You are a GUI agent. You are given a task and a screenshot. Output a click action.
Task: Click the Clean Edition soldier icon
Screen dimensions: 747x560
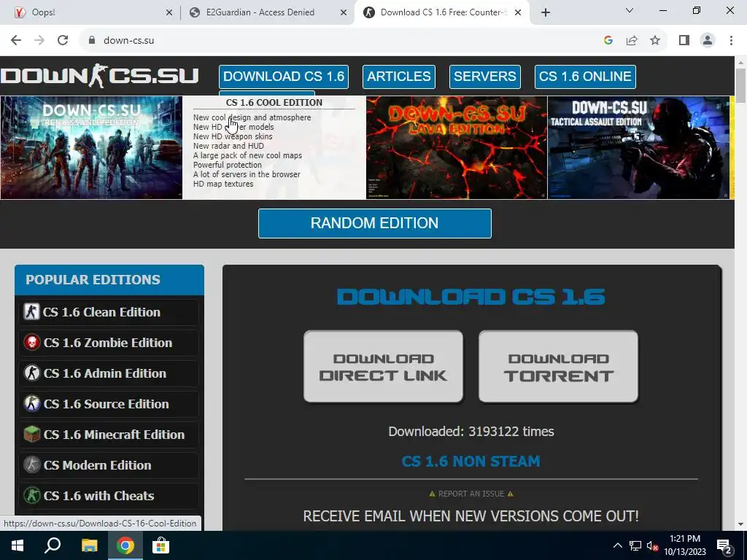click(x=32, y=312)
